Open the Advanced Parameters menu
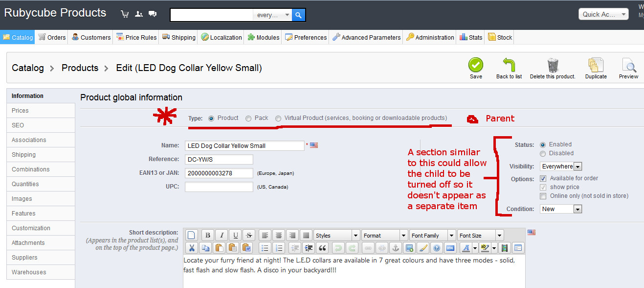 tap(366, 37)
